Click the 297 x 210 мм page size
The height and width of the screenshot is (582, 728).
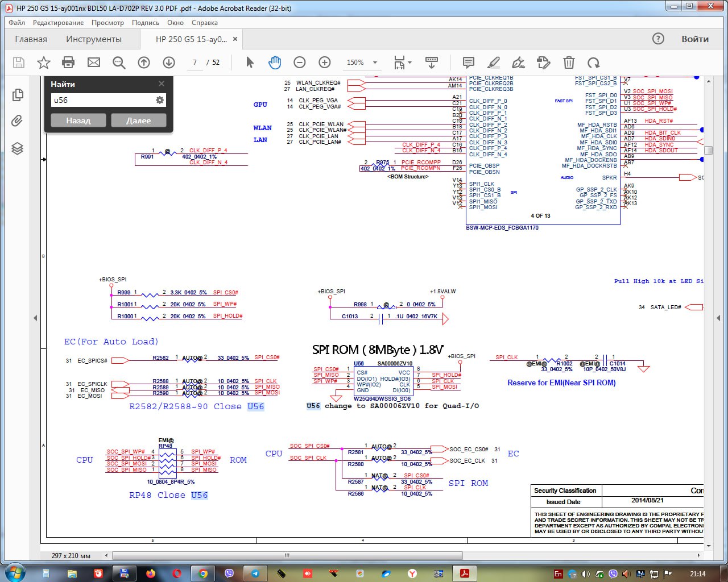(71, 555)
